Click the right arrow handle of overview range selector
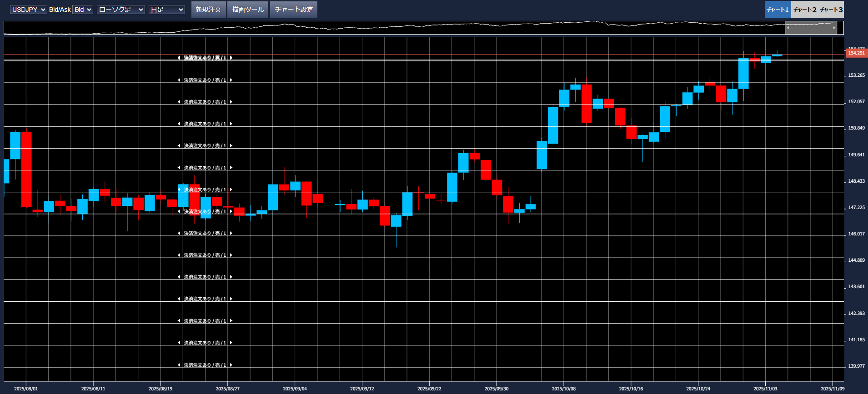Viewport: 868px width, 394px height. tap(834, 28)
